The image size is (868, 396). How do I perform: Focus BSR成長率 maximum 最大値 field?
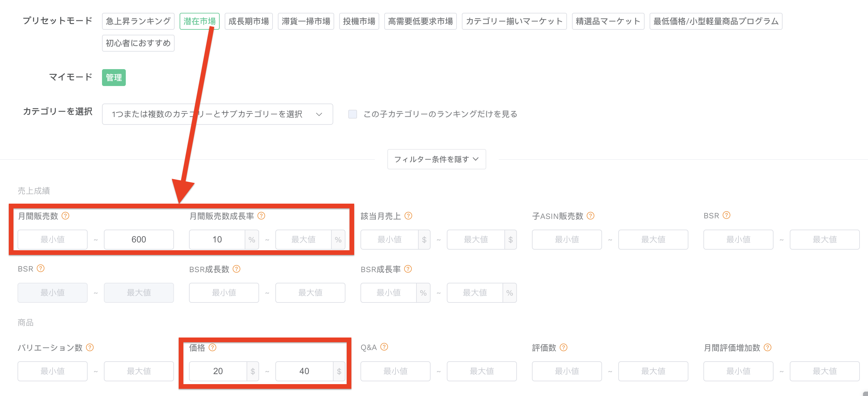coord(475,293)
